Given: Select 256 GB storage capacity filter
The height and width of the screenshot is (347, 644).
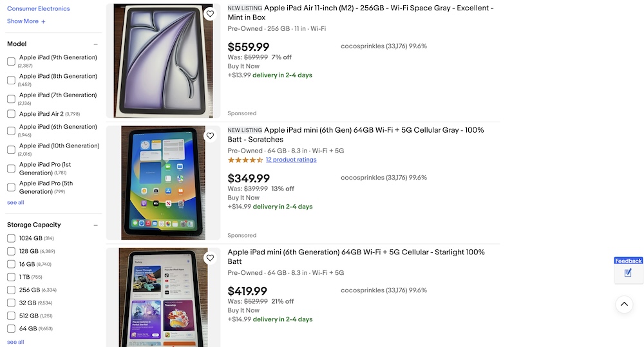Looking at the screenshot, I should [11, 290].
